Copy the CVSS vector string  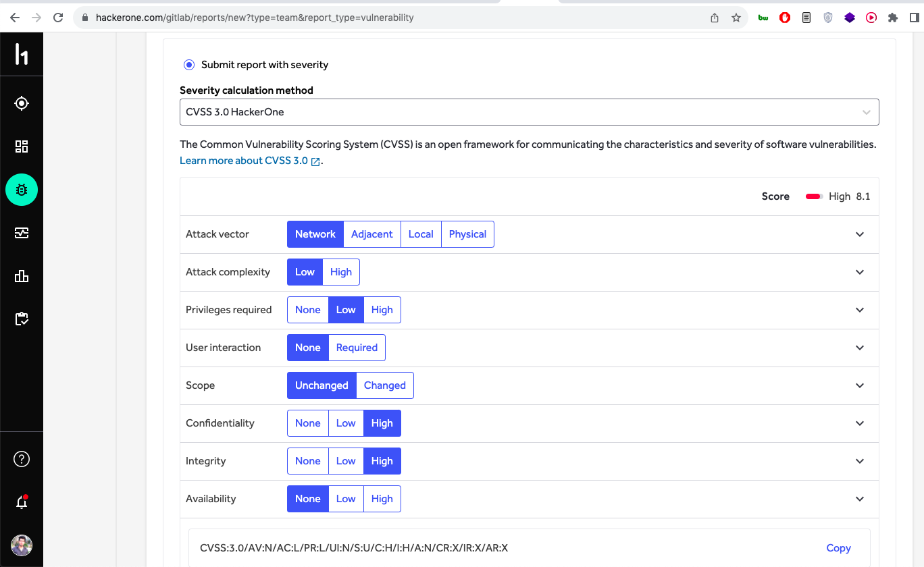838,548
